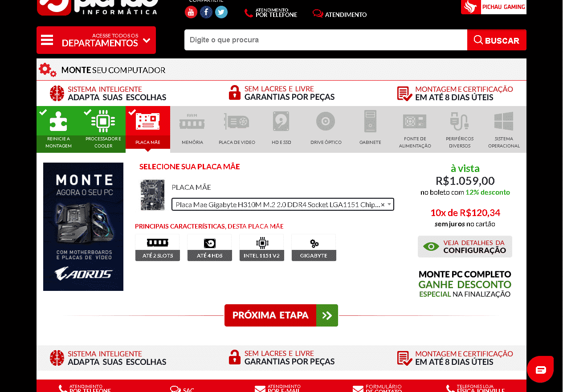Image resolution: width=563 pixels, height=392 pixels.
Task: Click the ATÉ 4 HDS drive icon
Action: click(x=209, y=243)
